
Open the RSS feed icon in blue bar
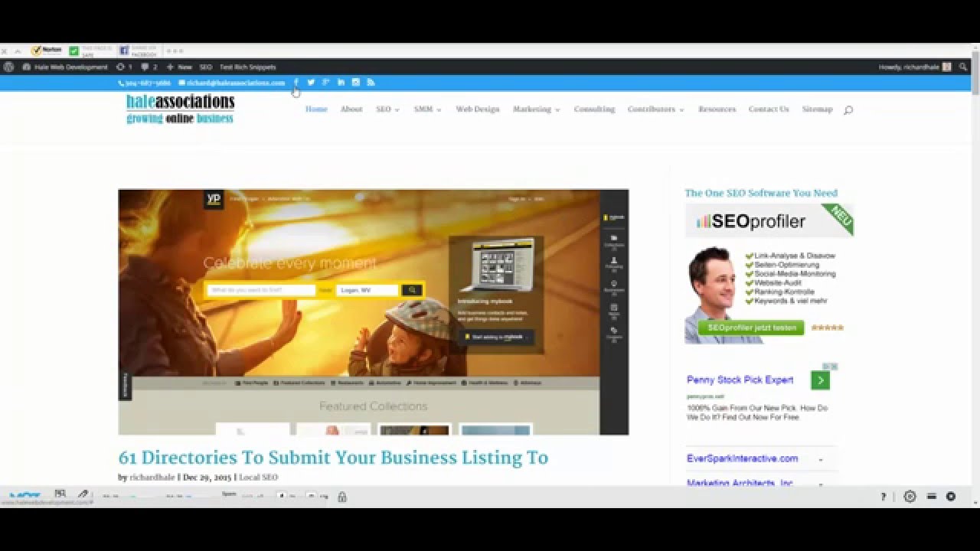coord(371,83)
